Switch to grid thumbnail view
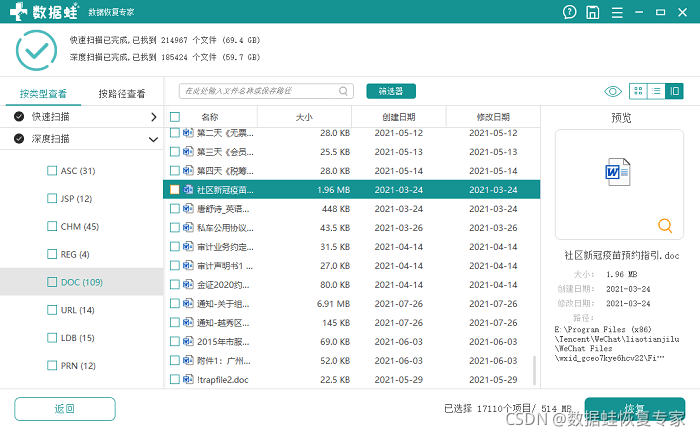 [638, 91]
